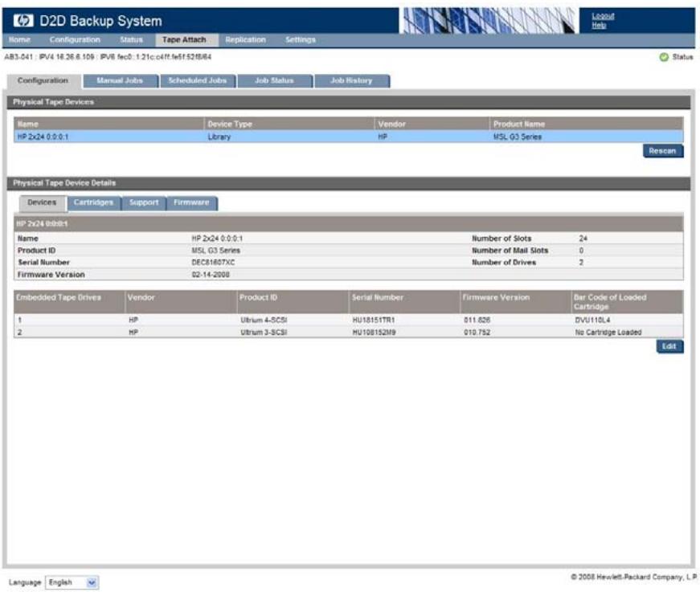The height and width of the screenshot is (592, 700).
Task: Click the Name column header
Action: (x=108, y=124)
